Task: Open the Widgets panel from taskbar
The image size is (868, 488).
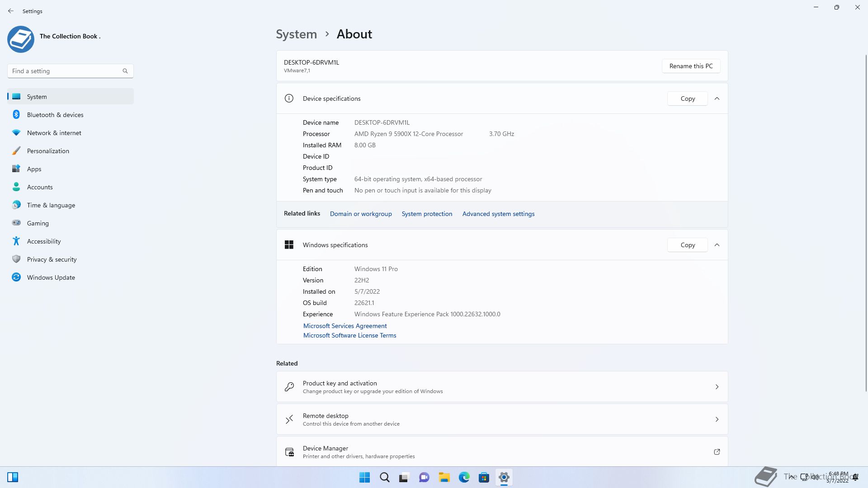Action: click(x=13, y=477)
